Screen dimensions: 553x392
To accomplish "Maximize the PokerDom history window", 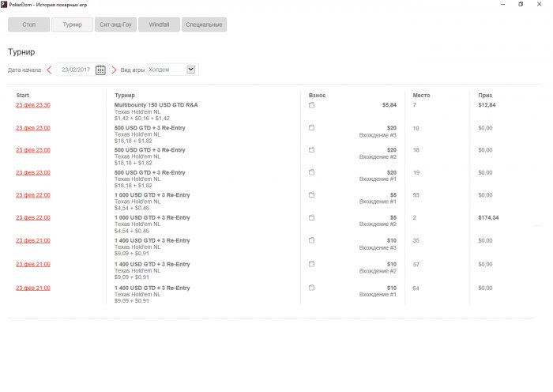I will coord(521,4).
